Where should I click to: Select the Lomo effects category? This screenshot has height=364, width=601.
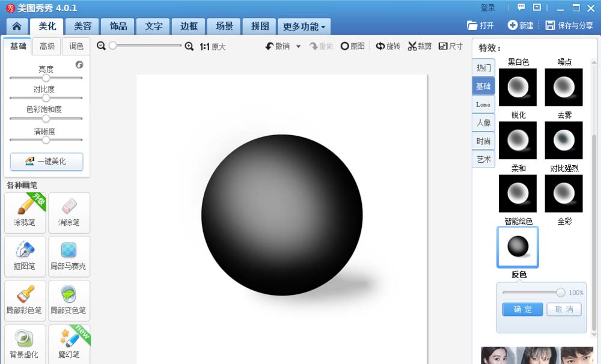[x=483, y=105]
